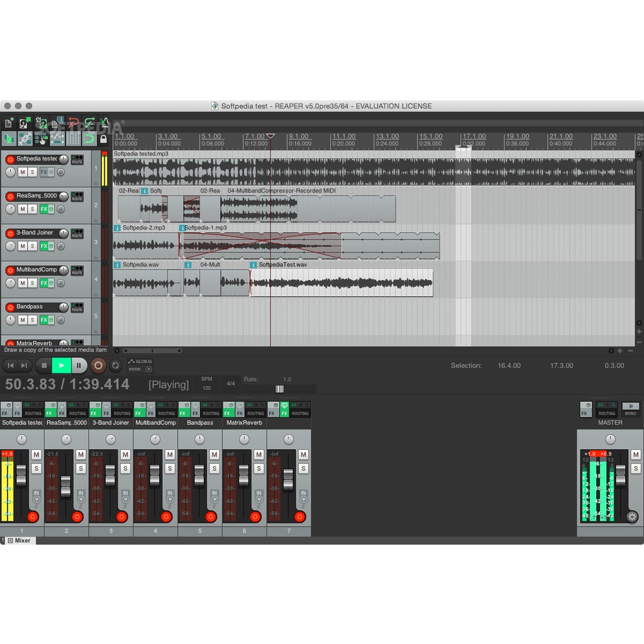Toggle the metronome icon
644x644 pixels.
point(104,123)
